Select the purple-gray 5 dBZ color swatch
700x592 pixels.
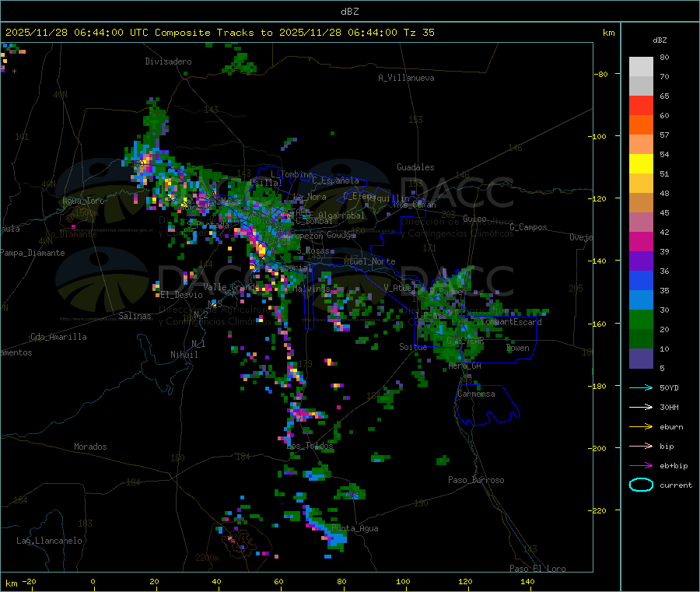pyautogui.click(x=641, y=359)
